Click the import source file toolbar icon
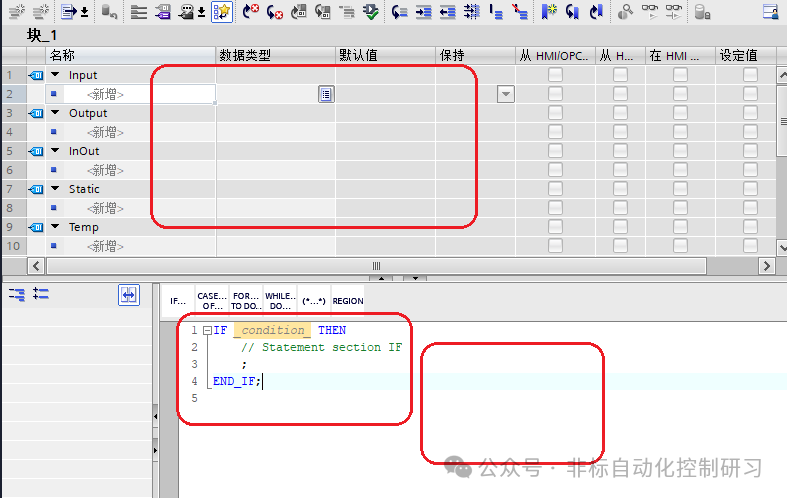The image size is (787, 498). click(69, 12)
